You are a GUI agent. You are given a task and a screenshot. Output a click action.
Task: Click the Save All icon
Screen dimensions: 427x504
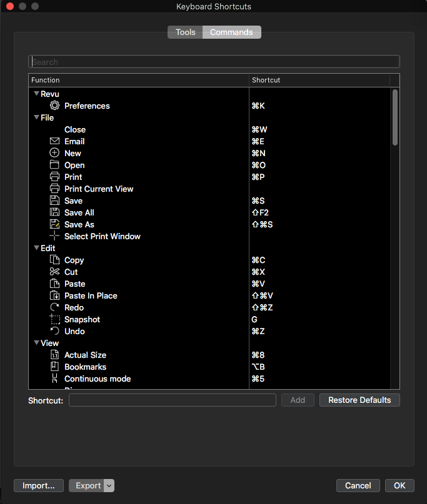(54, 212)
